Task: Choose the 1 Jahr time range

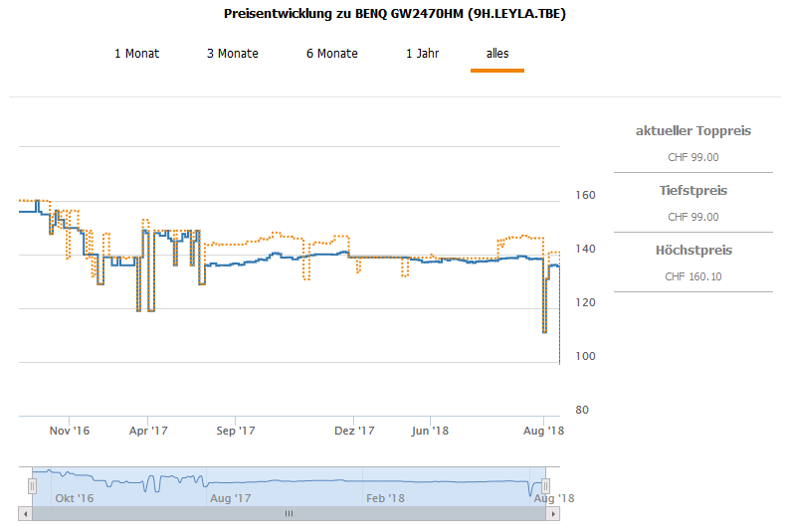Action: (422, 54)
